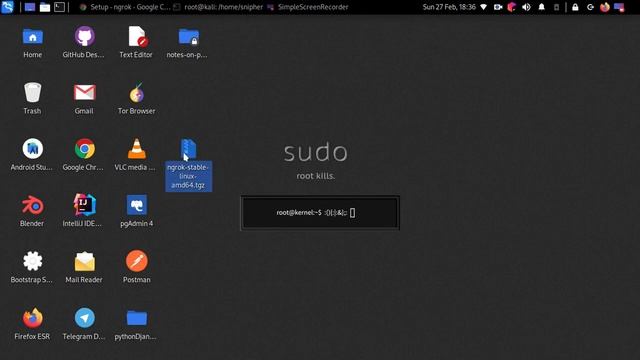Select the Google Chrome desktop icon
The image size is (640, 360).
coord(84,155)
